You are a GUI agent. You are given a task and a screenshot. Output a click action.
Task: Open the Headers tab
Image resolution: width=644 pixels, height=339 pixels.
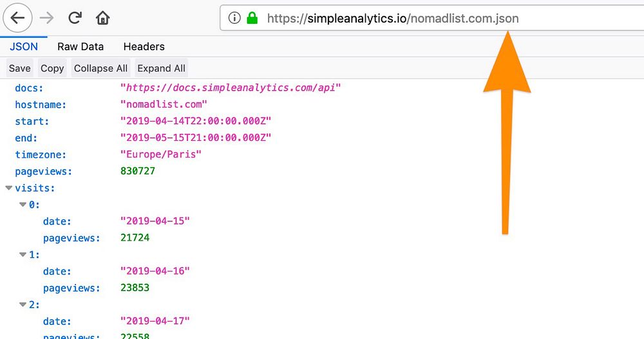coord(144,46)
